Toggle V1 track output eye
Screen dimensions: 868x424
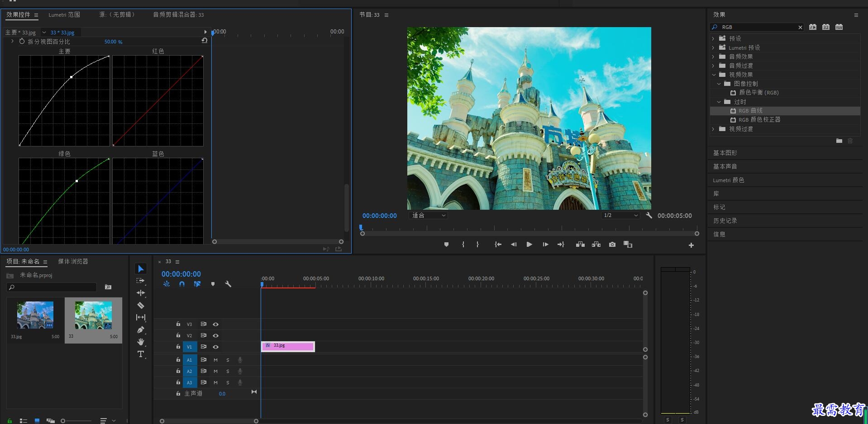coord(216,347)
